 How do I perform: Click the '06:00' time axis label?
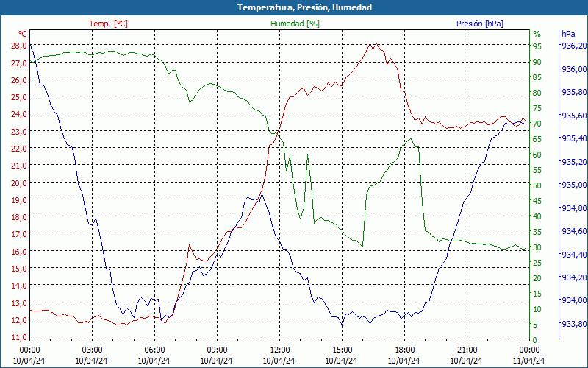point(154,350)
